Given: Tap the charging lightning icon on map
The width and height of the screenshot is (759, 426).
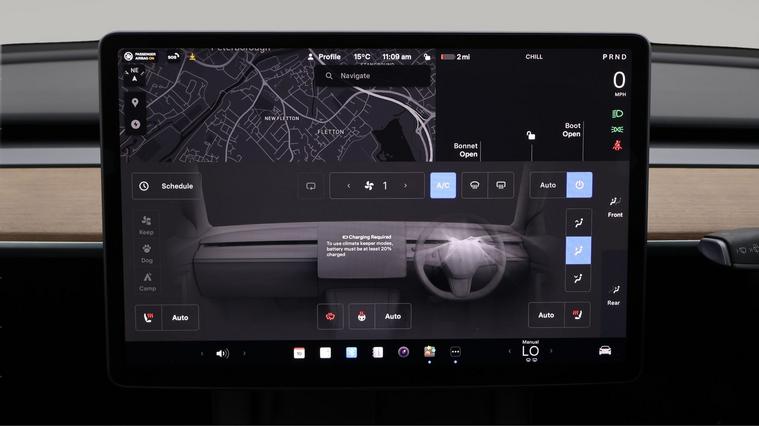Looking at the screenshot, I should click(x=135, y=124).
